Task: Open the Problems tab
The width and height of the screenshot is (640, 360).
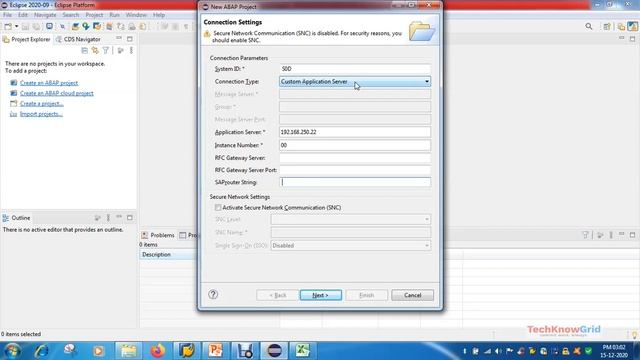Action: [158, 235]
